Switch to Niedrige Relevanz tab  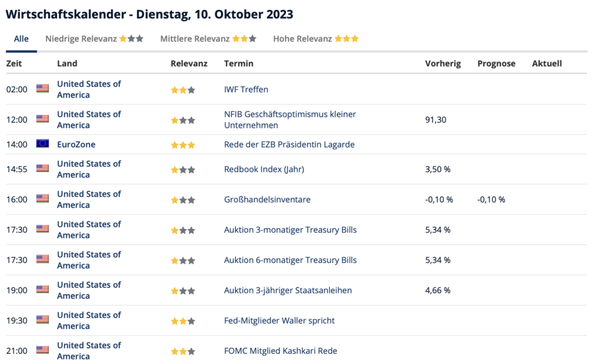94,39
